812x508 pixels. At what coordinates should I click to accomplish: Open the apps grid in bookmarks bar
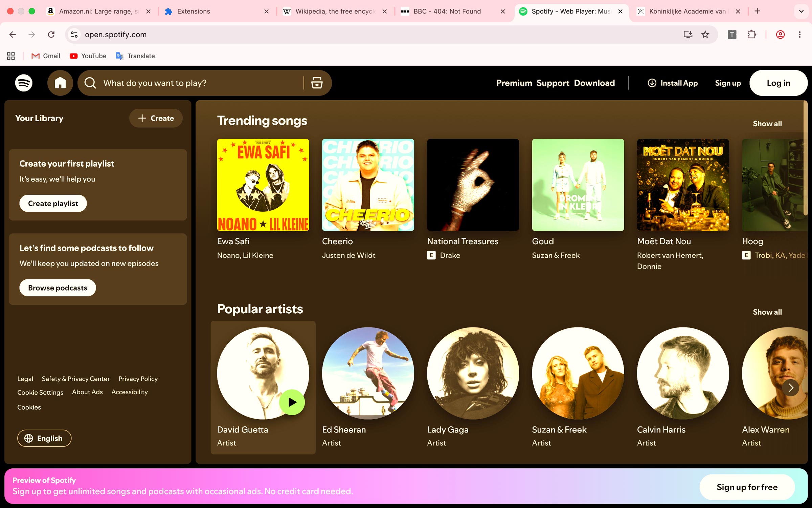pyautogui.click(x=11, y=56)
